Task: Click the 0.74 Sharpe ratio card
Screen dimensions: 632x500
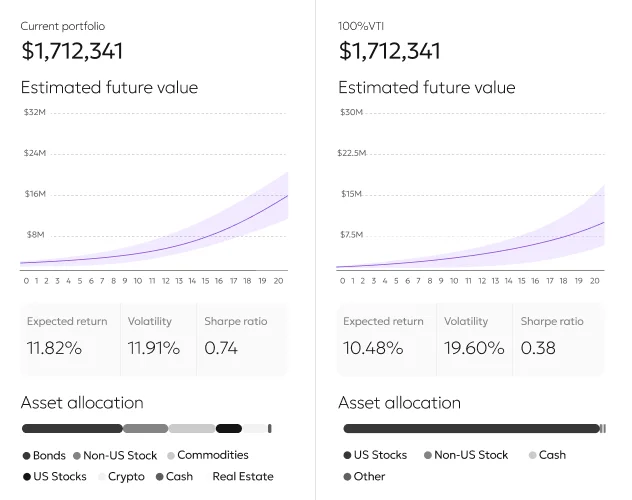Action: click(241, 337)
